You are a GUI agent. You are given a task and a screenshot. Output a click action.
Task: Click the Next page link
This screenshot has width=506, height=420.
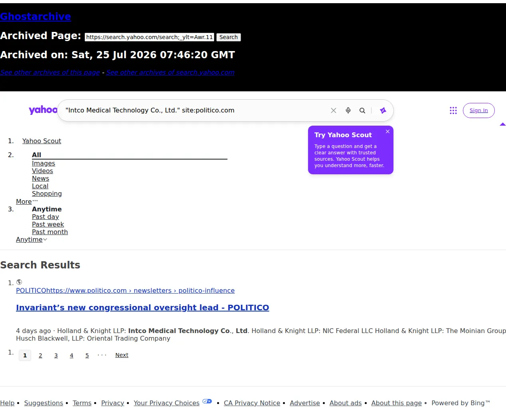point(122,355)
